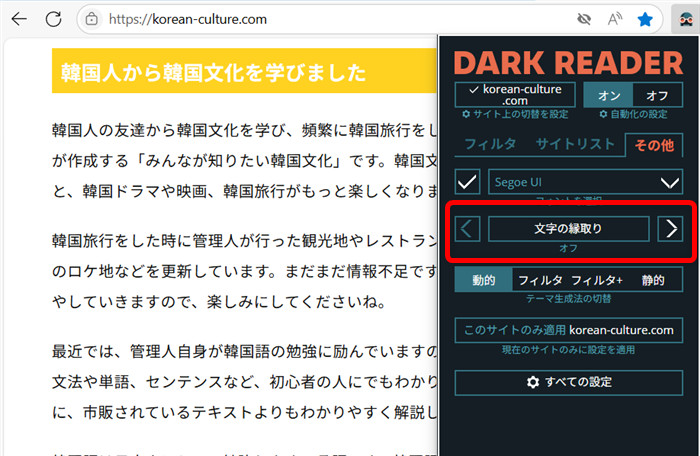Click the gear icon on すべての設定
This screenshot has height=456, width=700.
coord(533,382)
